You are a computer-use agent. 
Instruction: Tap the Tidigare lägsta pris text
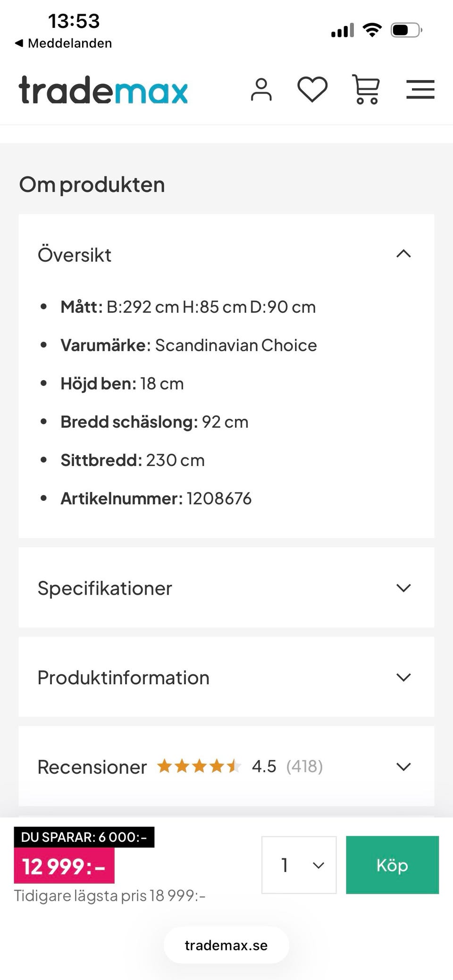(x=109, y=895)
